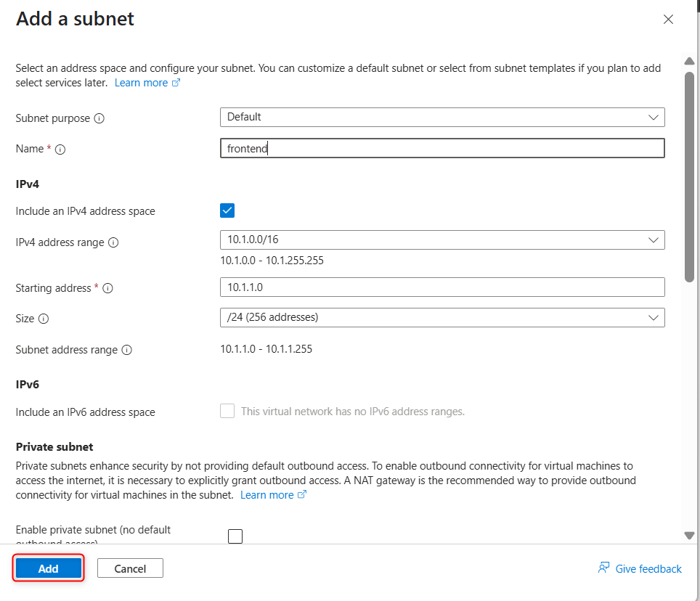
Task: Click the Size info icon
Action: tap(44, 319)
